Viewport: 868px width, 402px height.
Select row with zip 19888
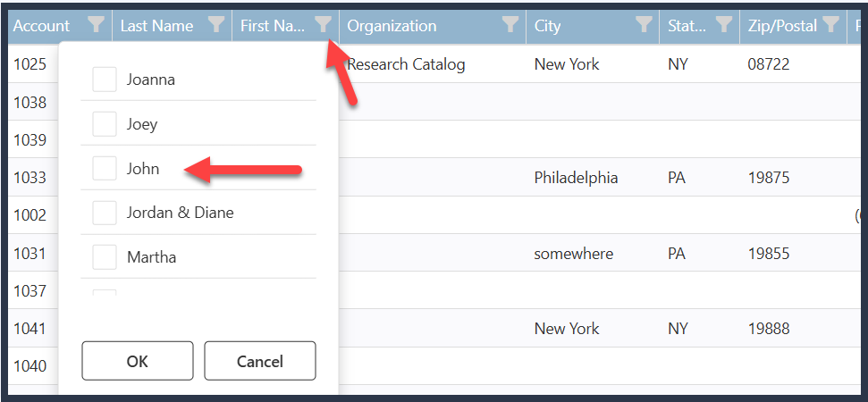(438, 329)
